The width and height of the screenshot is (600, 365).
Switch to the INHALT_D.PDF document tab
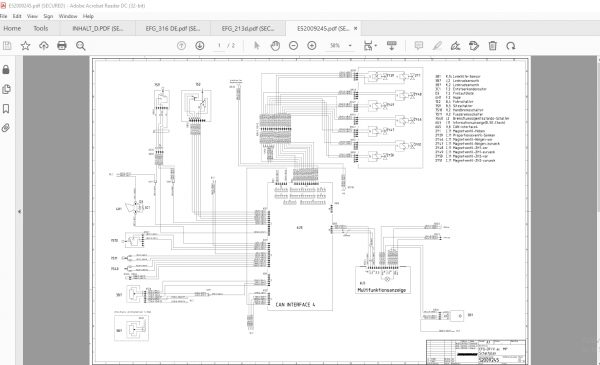98,28
